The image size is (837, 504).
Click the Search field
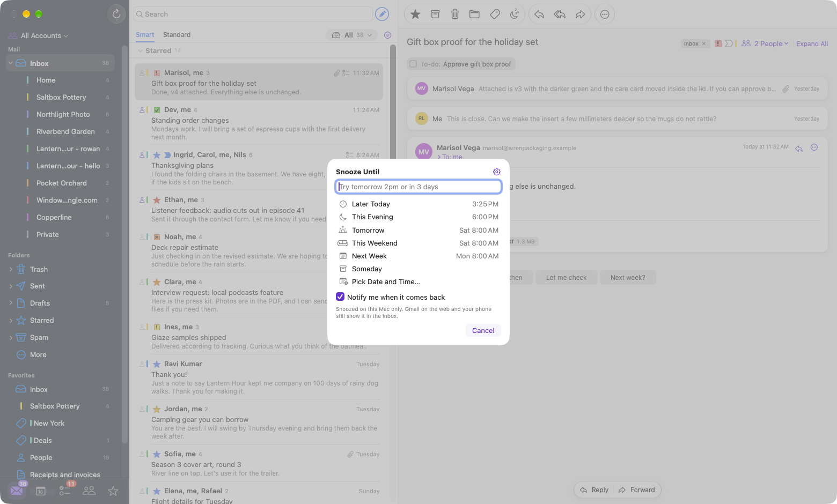coord(253,14)
